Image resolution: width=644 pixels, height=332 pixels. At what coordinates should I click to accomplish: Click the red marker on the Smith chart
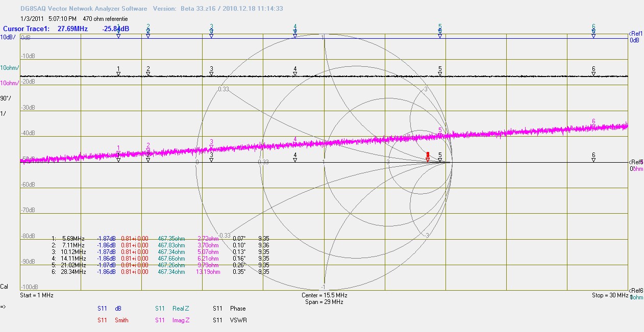click(428, 156)
